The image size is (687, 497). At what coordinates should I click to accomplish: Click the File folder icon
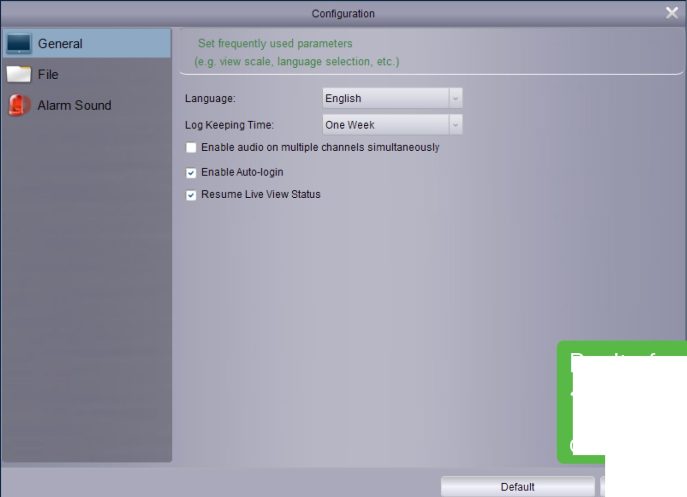click(x=19, y=75)
